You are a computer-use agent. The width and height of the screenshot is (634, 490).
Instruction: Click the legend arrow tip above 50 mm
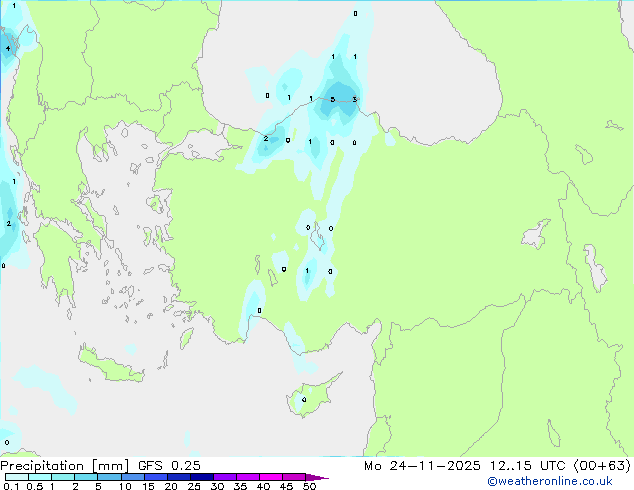[317, 477]
